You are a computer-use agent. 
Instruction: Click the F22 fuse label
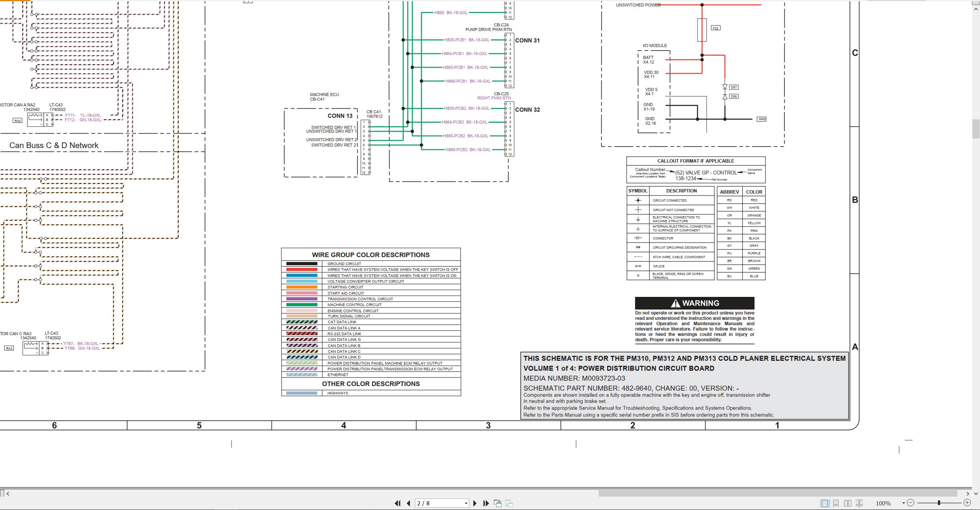(x=715, y=28)
